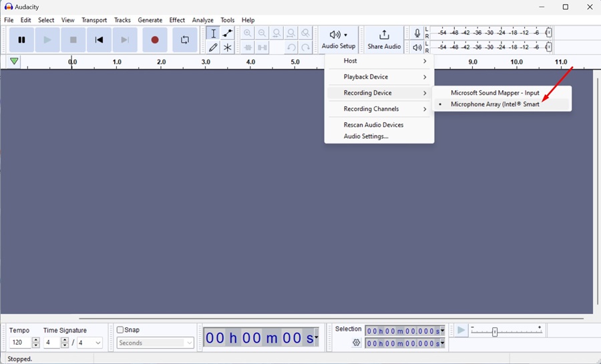Open the Tools menu
The image size is (601, 364).
point(227,20)
